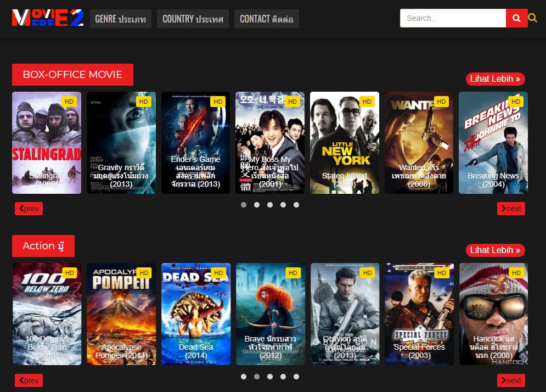This screenshot has width=546, height=392.
Task: Open the BOX-OFFICE MOVIE section heading
Action: pos(72,75)
